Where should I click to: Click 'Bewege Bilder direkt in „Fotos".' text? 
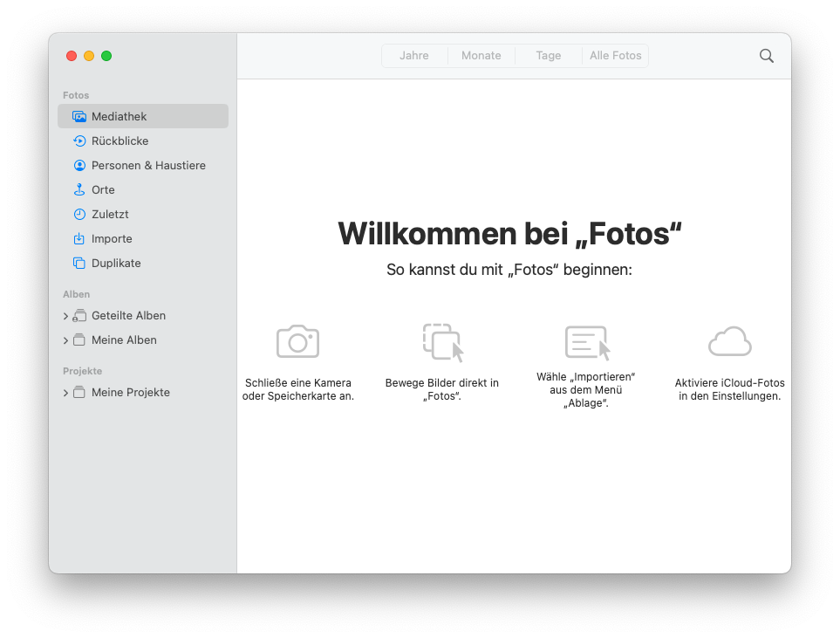coord(442,389)
